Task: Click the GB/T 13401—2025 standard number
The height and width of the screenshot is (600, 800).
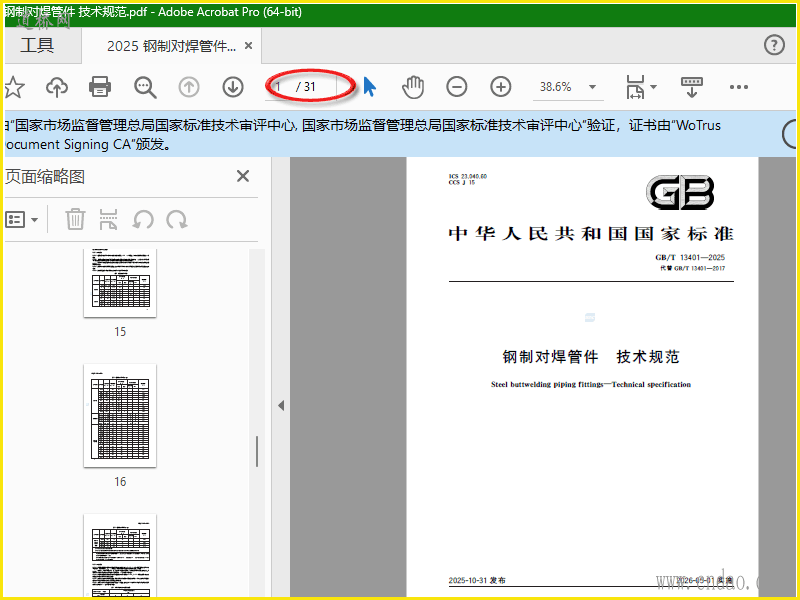Action: click(x=690, y=257)
